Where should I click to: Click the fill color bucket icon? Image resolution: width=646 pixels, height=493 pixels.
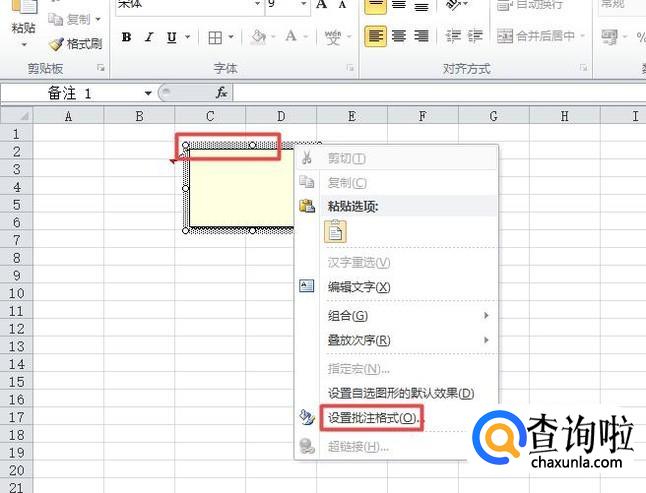[258, 37]
